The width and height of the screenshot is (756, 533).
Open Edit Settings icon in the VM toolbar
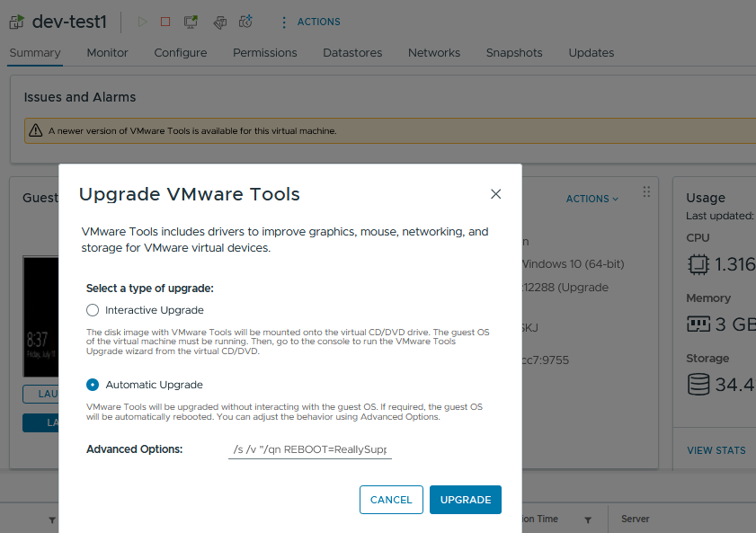point(220,22)
